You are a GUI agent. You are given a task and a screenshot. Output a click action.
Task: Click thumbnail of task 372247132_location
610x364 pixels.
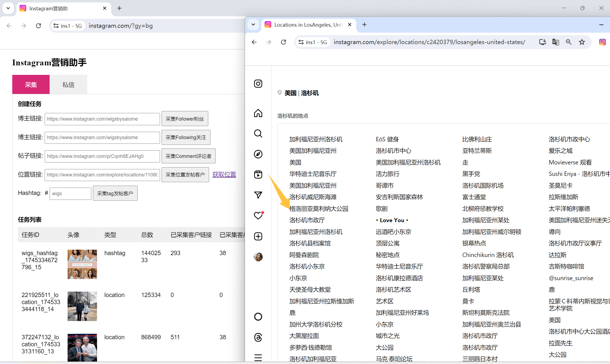(x=82, y=348)
